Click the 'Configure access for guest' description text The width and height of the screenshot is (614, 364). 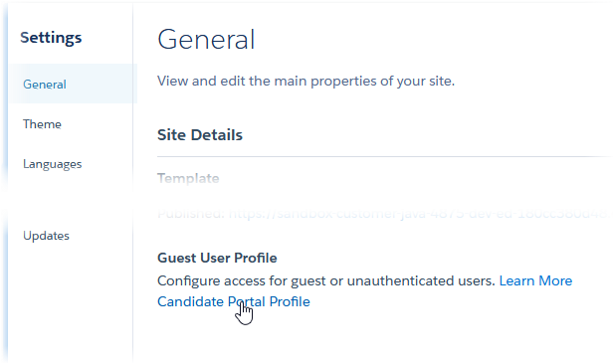pyautogui.click(x=326, y=280)
